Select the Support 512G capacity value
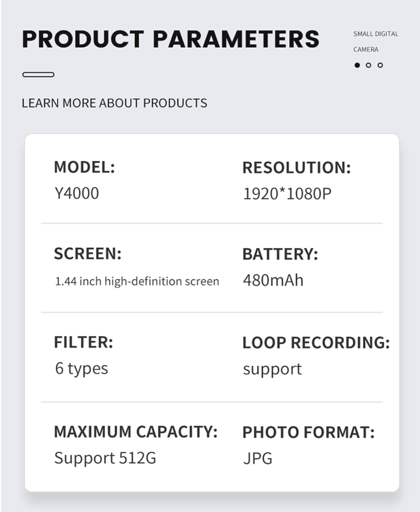Image resolution: width=420 pixels, height=512 pixels. coord(105,458)
